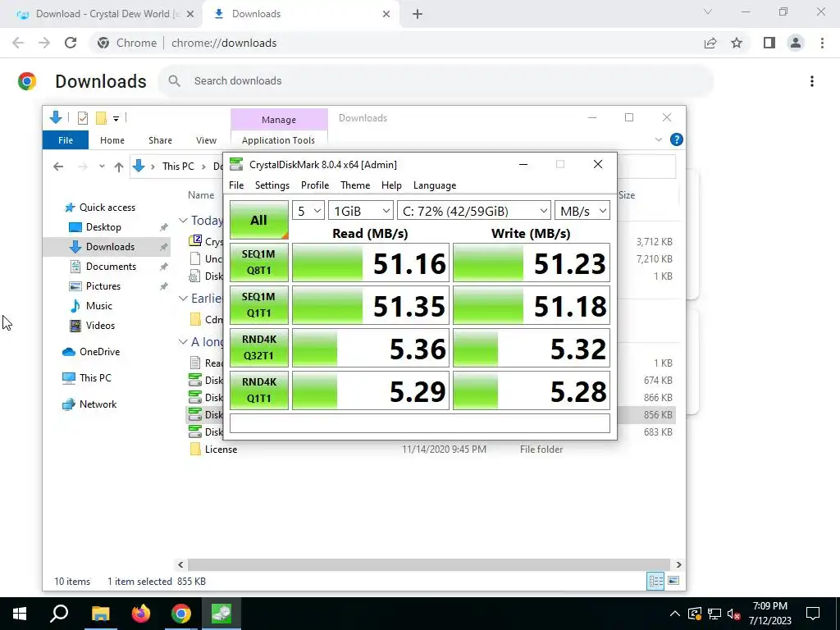Open CrystalDiskMark Help menu
Image resolution: width=840 pixels, height=630 pixels.
[x=391, y=185]
